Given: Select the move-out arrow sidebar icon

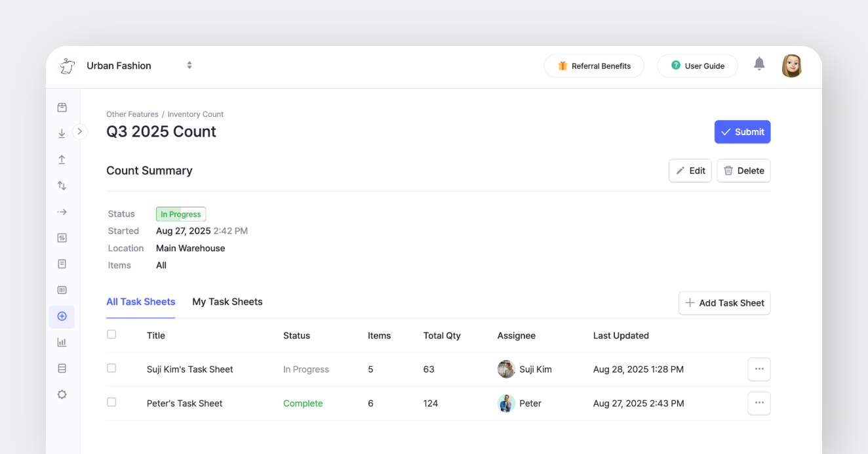Looking at the screenshot, I should (62, 211).
